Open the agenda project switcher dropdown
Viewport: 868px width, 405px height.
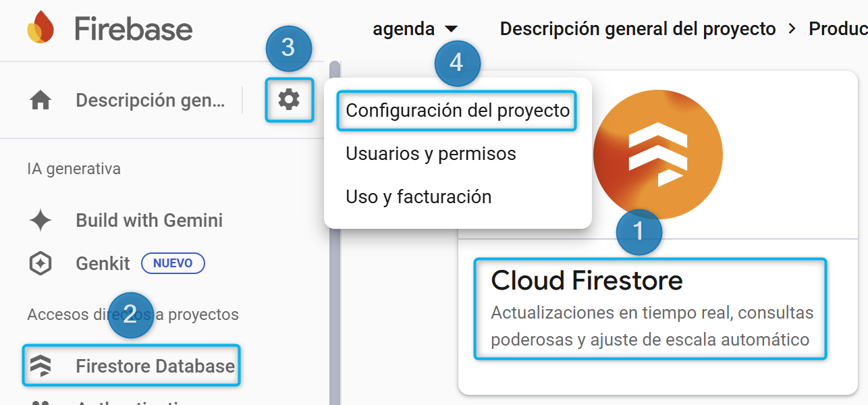(x=403, y=28)
